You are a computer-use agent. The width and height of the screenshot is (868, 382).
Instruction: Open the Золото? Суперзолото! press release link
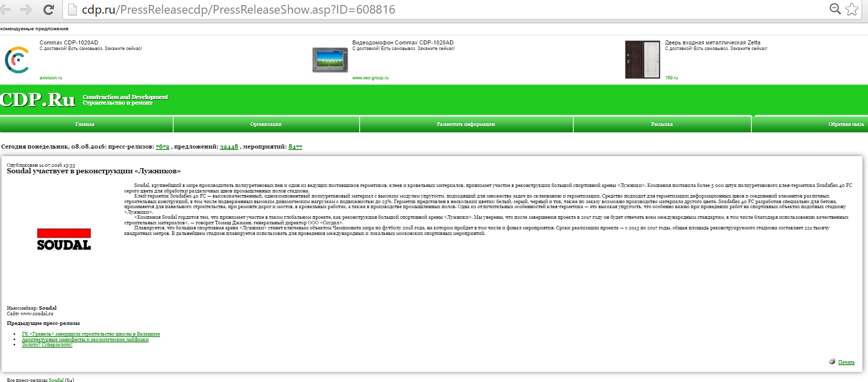click(x=47, y=345)
